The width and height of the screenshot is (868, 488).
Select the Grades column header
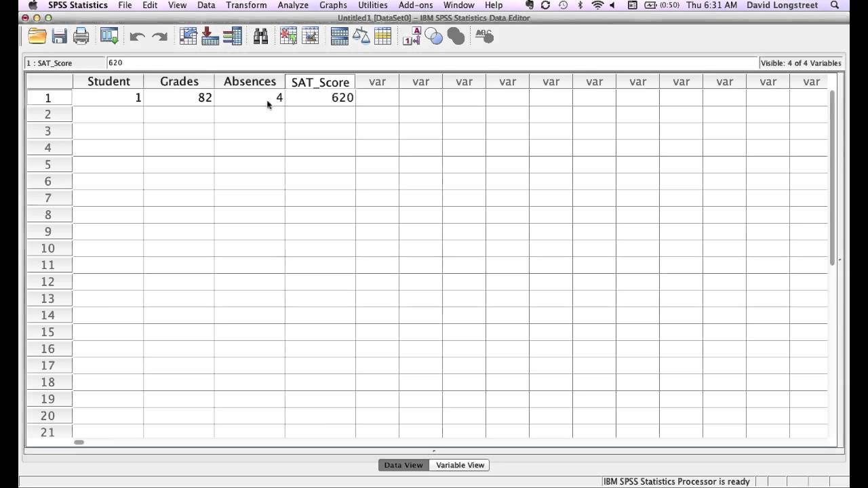[179, 81]
